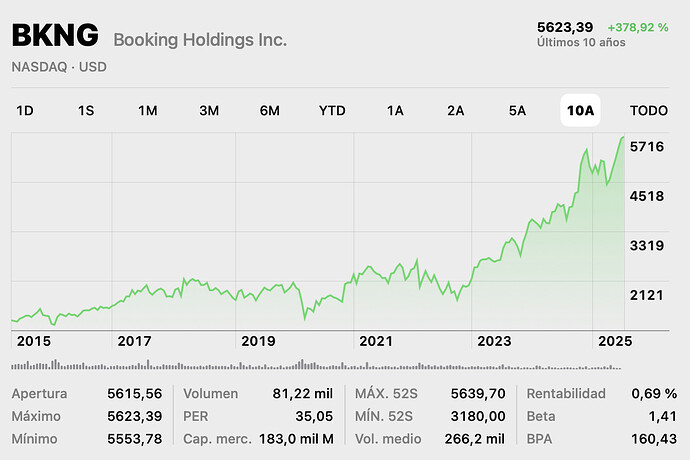Click the Beta value 1,41
Viewport: 690px width, 460px height.
click(x=662, y=416)
